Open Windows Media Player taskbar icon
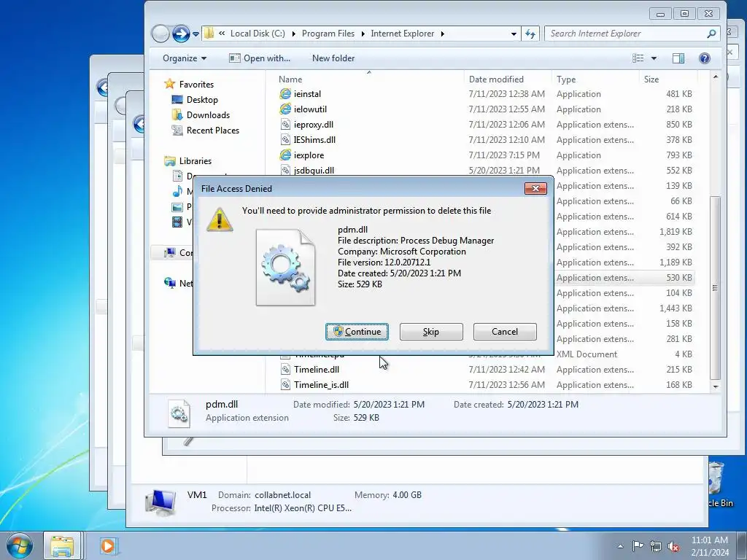Image resolution: width=747 pixels, height=560 pixels. click(108, 545)
